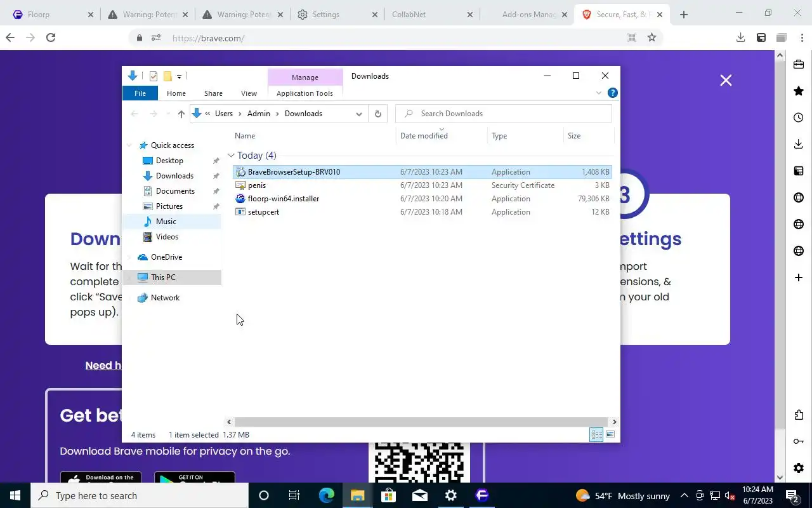Image resolution: width=812 pixels, height=508 pixels.
Task: Open the Application Tools ribbon tab
Action: click(x=304, y=93)
